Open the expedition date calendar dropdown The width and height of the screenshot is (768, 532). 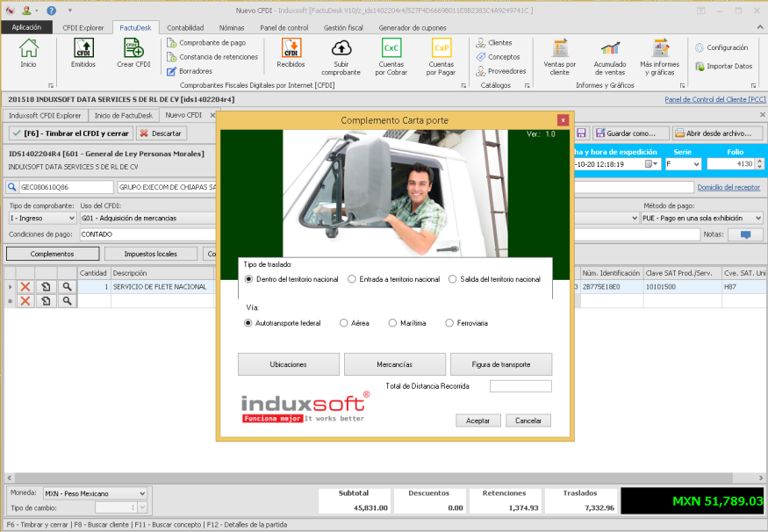click(x=652, y=164)
